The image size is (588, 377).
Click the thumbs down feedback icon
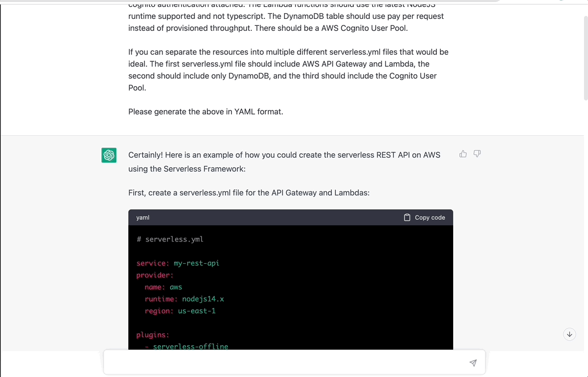click(477, 154)
